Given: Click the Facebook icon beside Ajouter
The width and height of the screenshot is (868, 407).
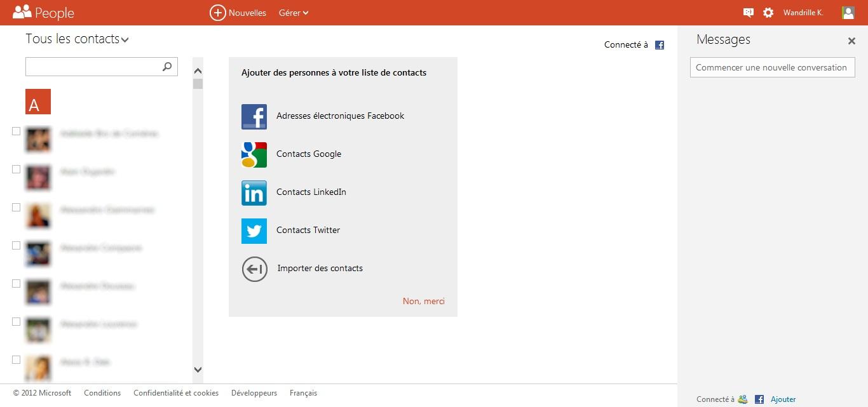Looking at the screenshot, I should [x=759, y=399].
